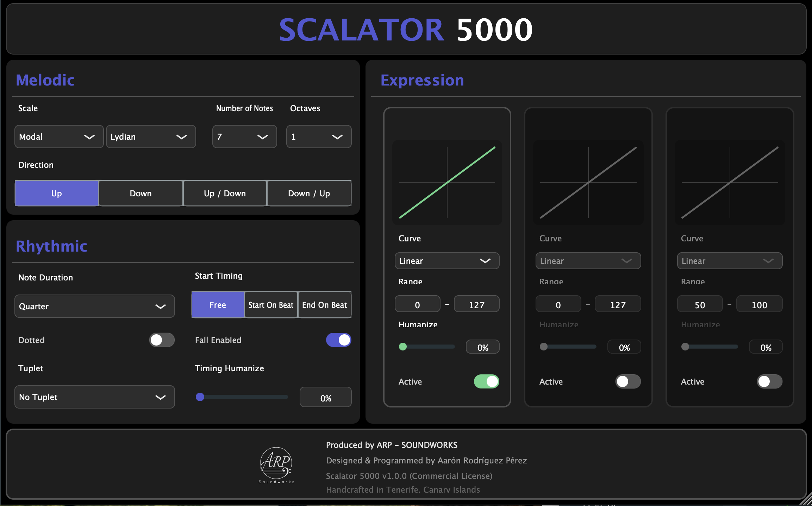Click the SCALATOR 5000 title
Screen dimensions: 812x506
click(406, 30)
